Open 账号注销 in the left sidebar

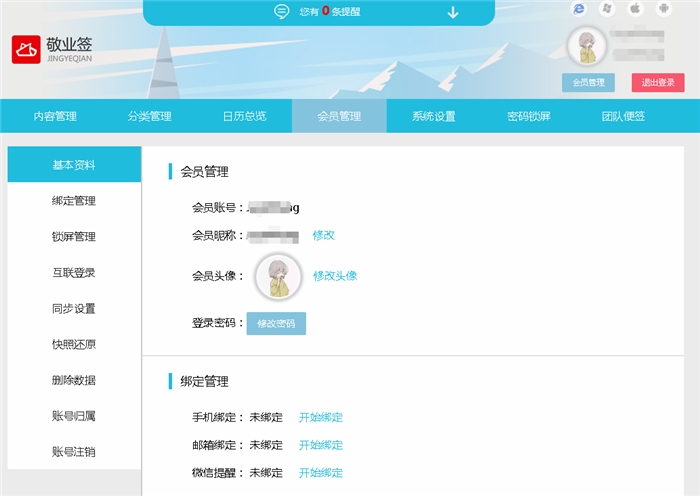[x=74, y=452]
